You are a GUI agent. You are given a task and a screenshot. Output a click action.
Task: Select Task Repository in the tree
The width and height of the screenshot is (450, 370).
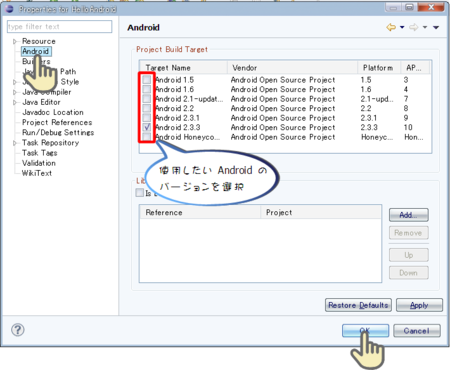point(51,143)
